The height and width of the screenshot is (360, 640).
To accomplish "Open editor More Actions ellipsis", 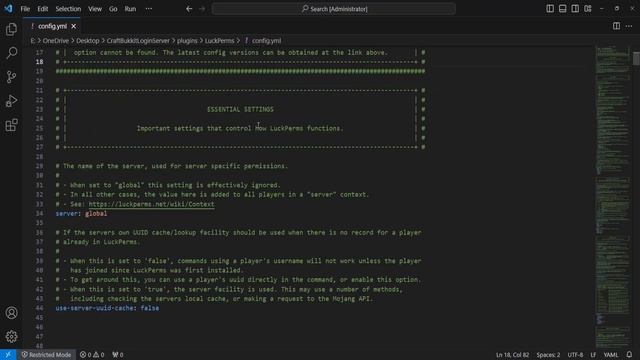I will 629,26.
